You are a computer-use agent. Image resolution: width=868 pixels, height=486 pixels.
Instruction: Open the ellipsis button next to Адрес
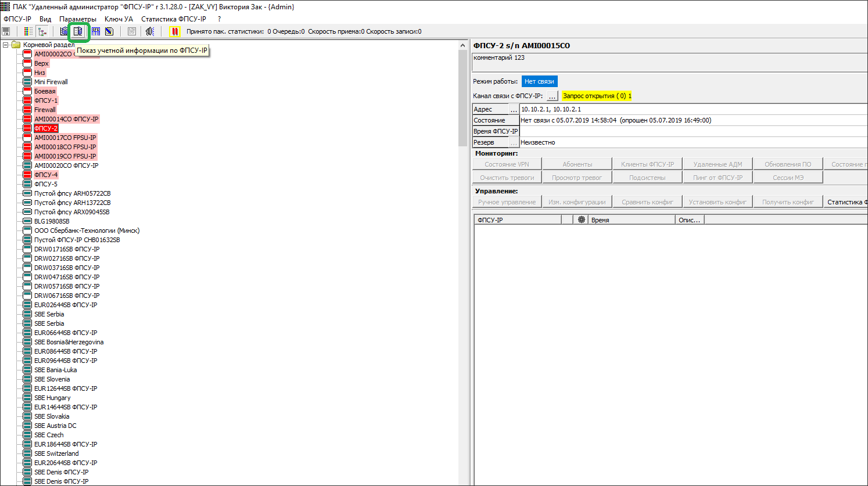514,109
